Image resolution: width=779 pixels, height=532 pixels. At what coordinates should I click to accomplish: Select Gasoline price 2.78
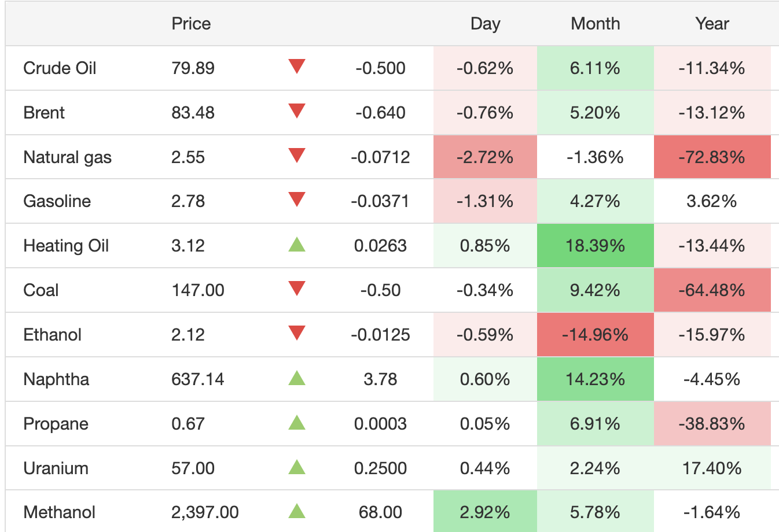coord(188,201)
